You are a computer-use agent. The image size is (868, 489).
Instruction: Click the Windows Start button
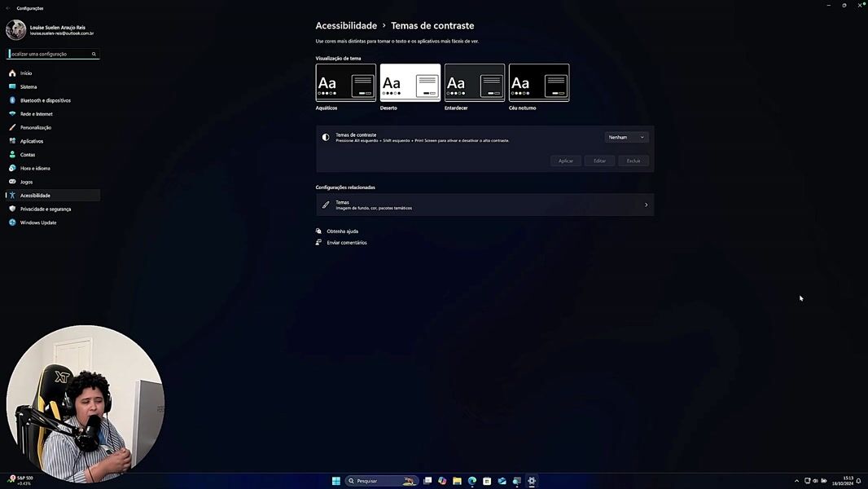pos(335,481)
